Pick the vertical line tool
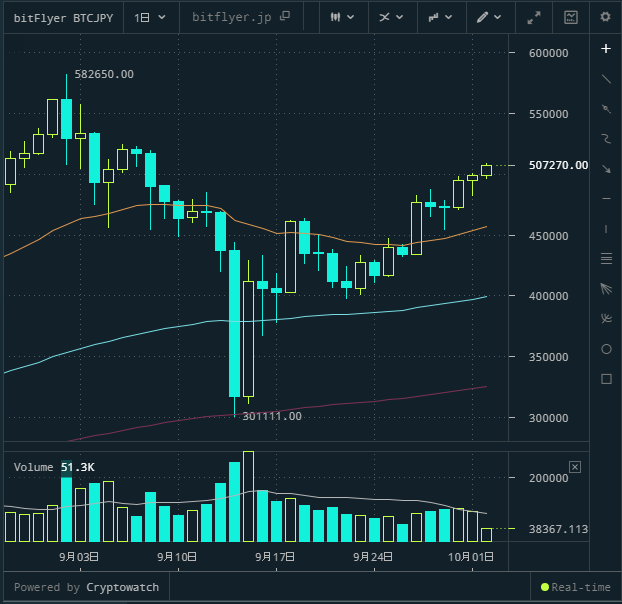622x604 pixels. (x=605, y=229)
